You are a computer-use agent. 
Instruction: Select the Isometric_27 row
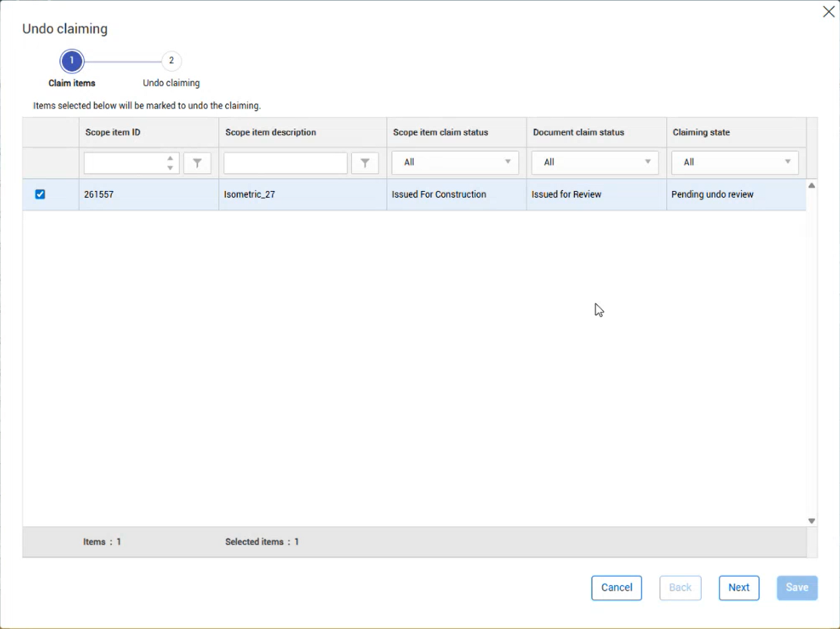point(414,194)
